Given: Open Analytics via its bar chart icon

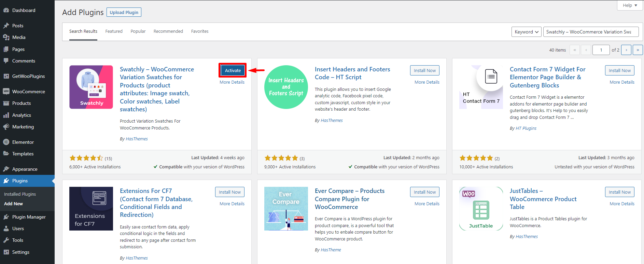Looking at the screenshot, I should [x=6, y=115].
